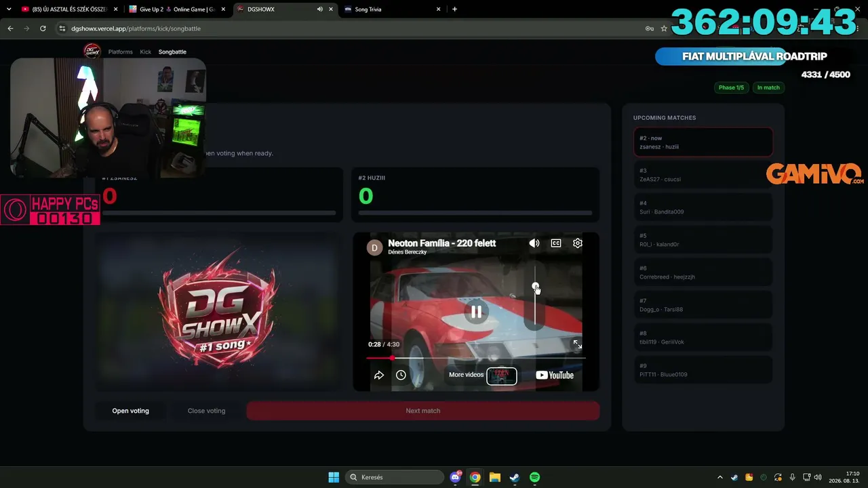The height and width of the screenshot is (488, 868).
Task: Open the Dénes Bereczky channel avatar
Action: [x=374, y=247]
